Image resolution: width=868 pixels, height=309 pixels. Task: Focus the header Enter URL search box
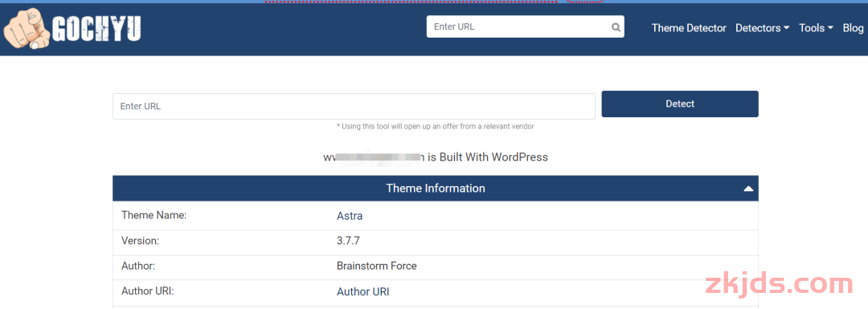[526, 26]
